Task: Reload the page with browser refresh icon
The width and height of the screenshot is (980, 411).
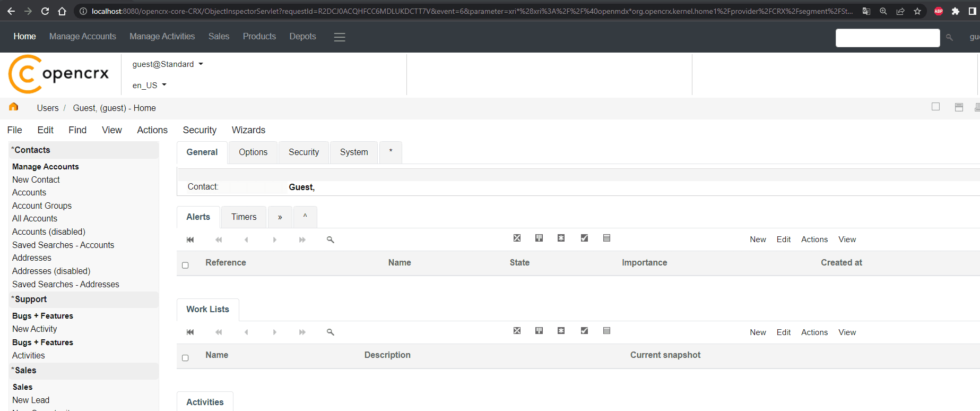Action: point(45,11)
